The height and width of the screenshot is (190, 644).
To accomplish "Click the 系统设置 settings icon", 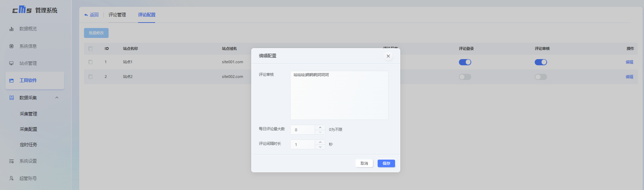I will [11, 161].
